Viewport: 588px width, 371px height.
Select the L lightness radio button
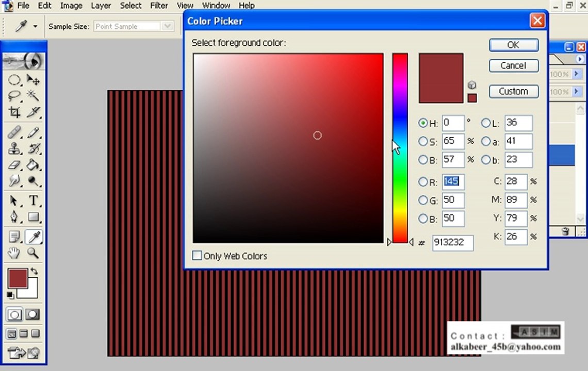click(x=486, y=123)
